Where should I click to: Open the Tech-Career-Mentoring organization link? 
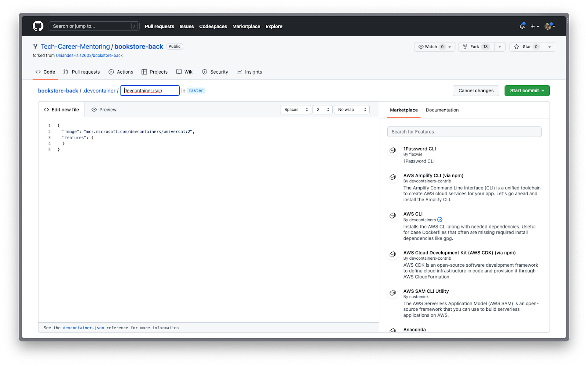pos(75,47)
